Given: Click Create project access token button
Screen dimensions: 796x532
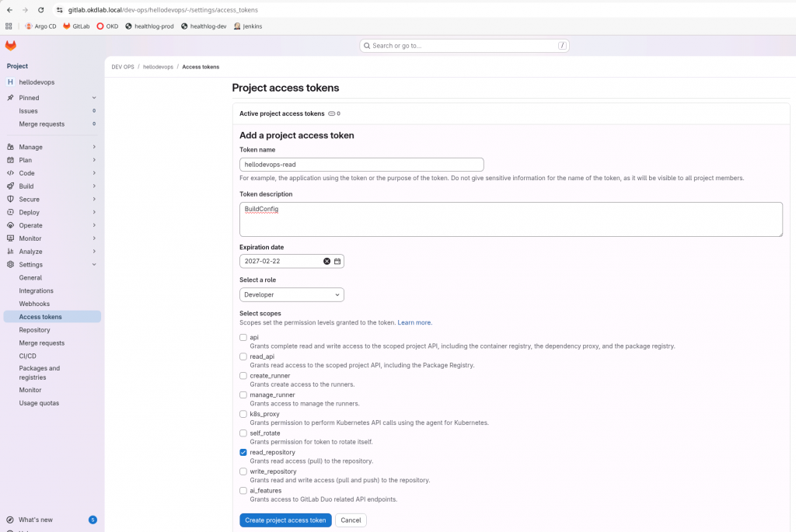Looking at the screenshot, I should 285,520.
